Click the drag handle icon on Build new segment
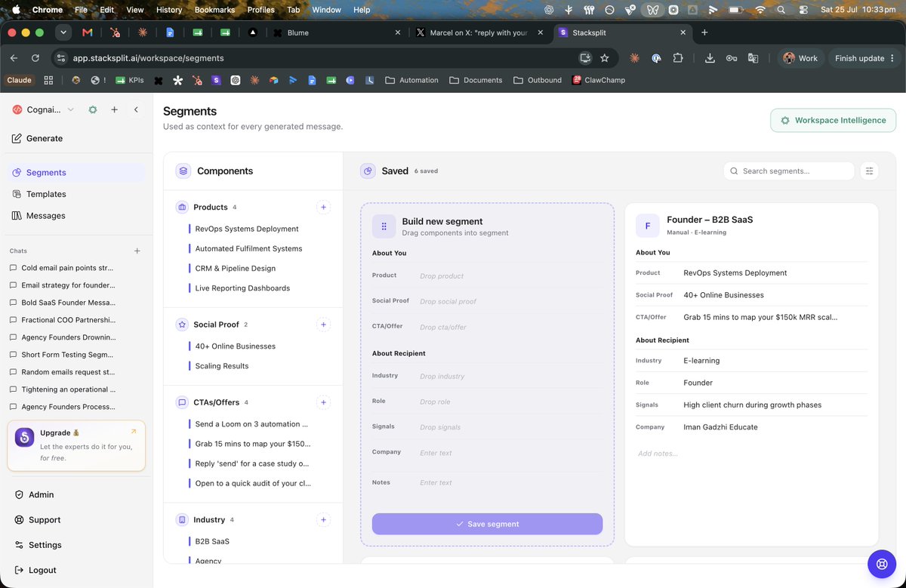Image resolution: width=906 pixels, height=588 pixels. (384, 226)
